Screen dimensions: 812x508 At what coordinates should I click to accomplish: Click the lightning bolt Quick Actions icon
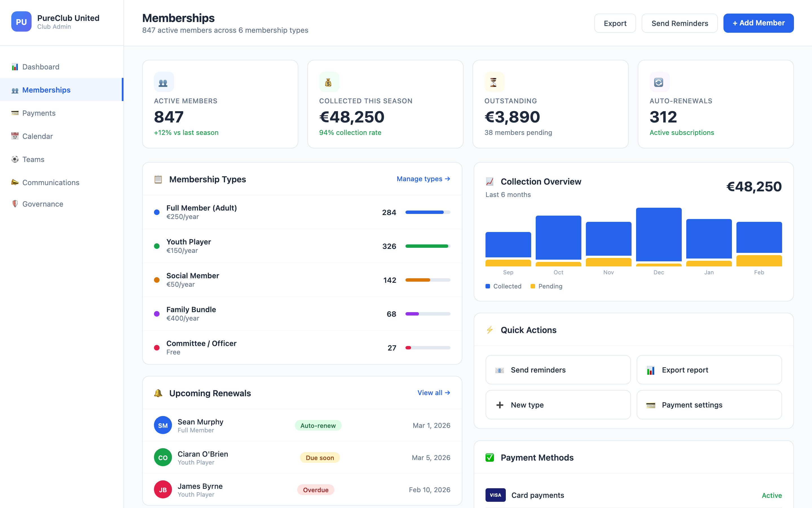point(489,330)
